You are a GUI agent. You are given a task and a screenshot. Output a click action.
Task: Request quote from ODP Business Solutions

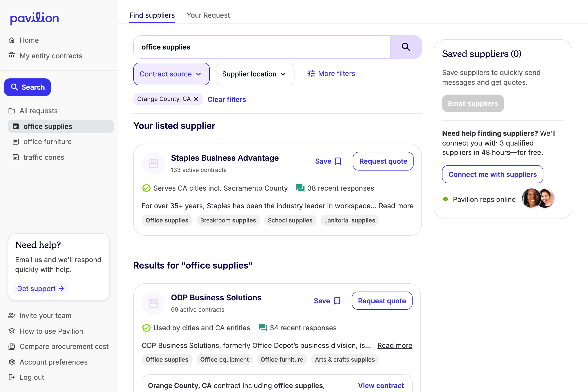coord(382,301)
